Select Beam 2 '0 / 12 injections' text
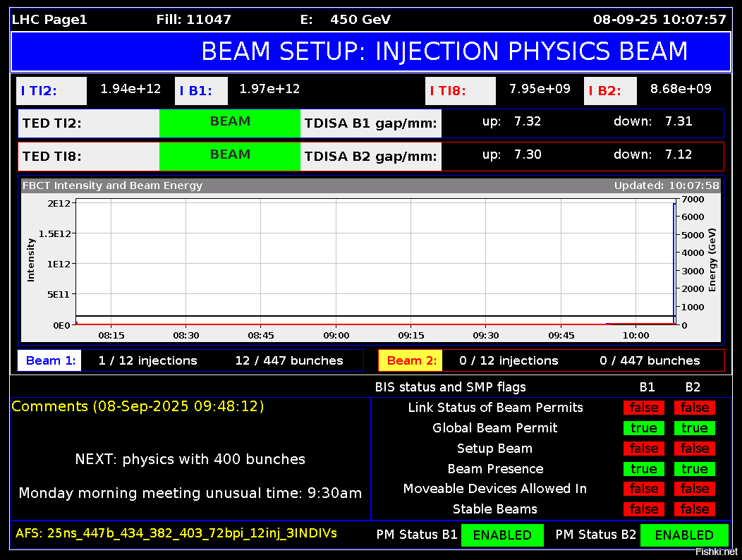 point(509,360)
